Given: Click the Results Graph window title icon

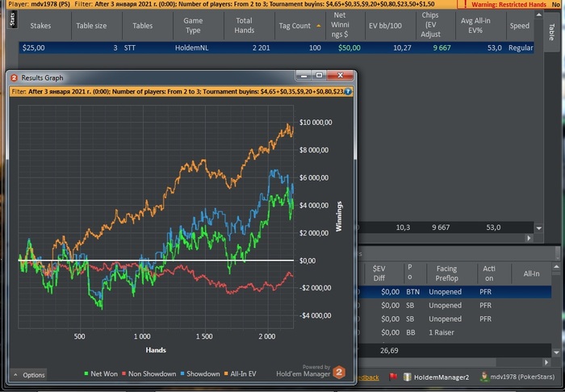Looking at the screenshot, I should click(14, 77).
